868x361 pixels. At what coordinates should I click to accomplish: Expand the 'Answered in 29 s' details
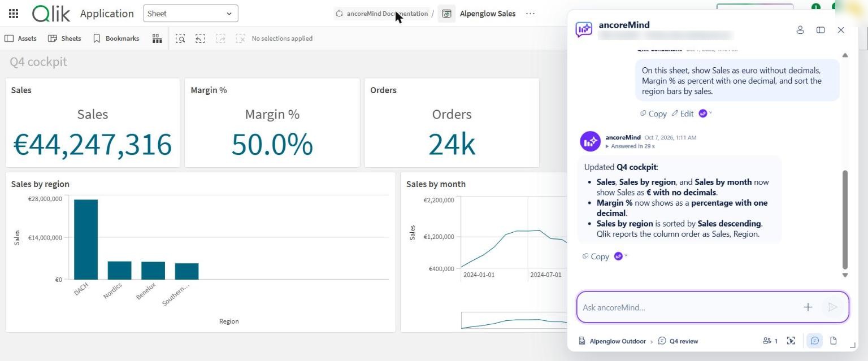pyautogui.click(x=630, y=146)
